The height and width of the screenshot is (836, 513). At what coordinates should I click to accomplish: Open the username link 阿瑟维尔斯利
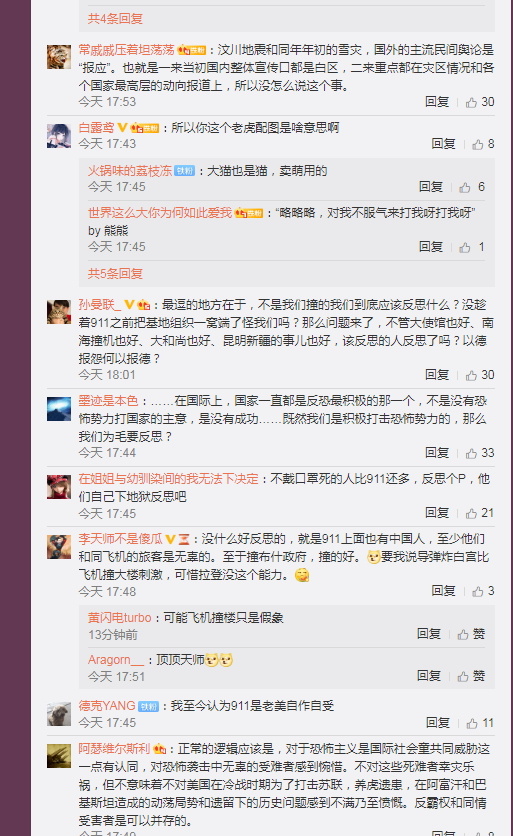[114, 749]
